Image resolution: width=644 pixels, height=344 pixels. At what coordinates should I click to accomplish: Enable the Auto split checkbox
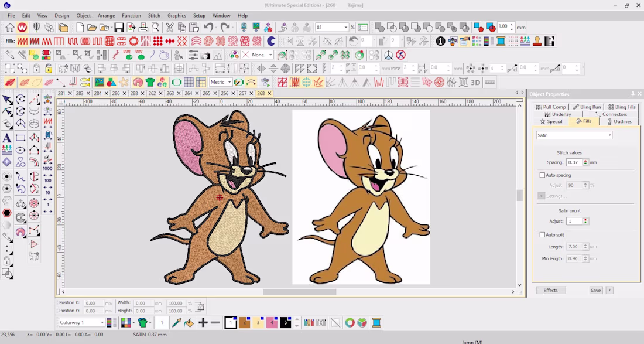coord(542,234)
